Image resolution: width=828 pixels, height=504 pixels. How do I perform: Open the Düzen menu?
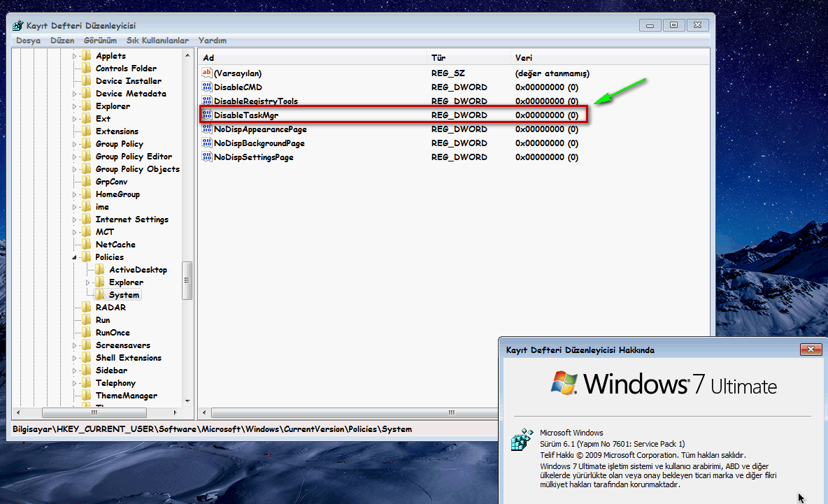pos(62,40)
